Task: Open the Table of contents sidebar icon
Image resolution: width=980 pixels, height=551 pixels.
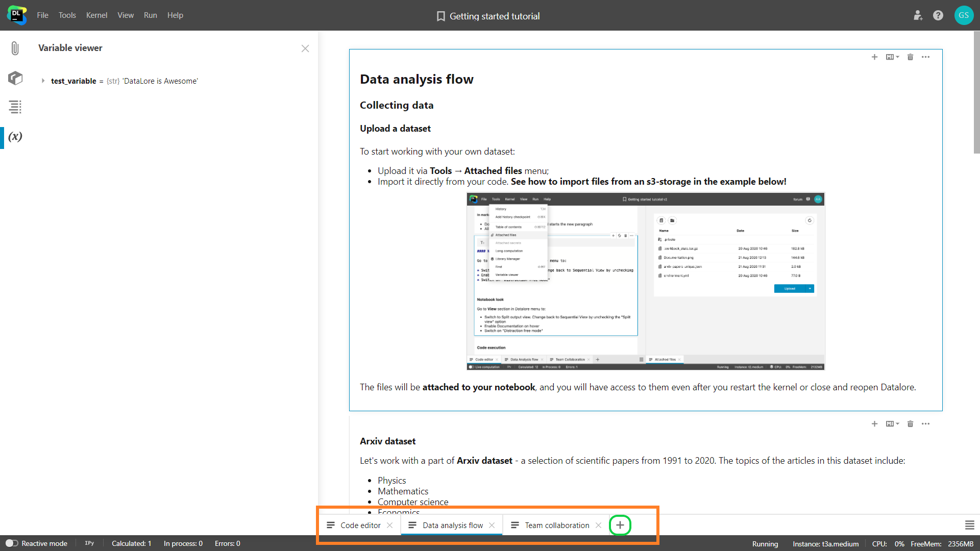Action: [15, 107]
